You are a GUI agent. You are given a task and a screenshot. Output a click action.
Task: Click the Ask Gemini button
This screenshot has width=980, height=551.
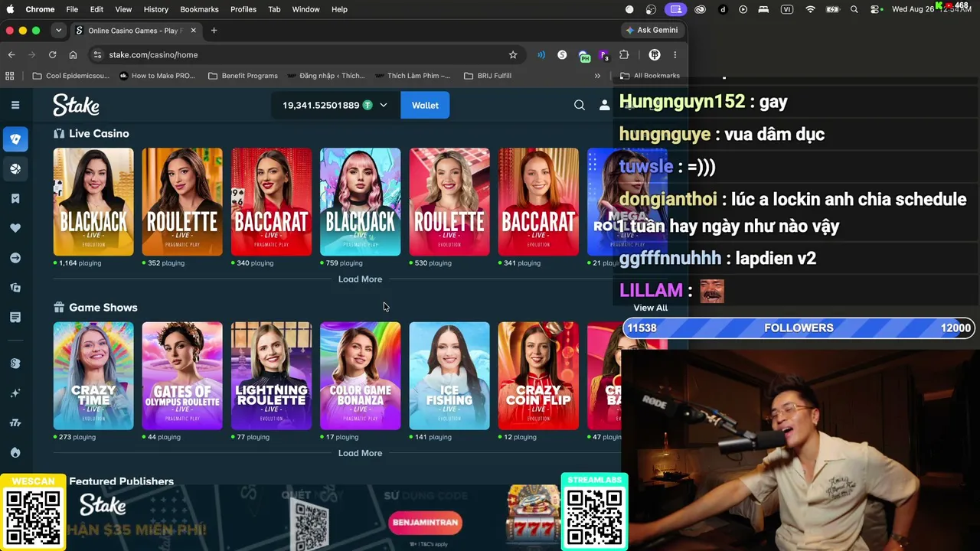click(652, 31)
